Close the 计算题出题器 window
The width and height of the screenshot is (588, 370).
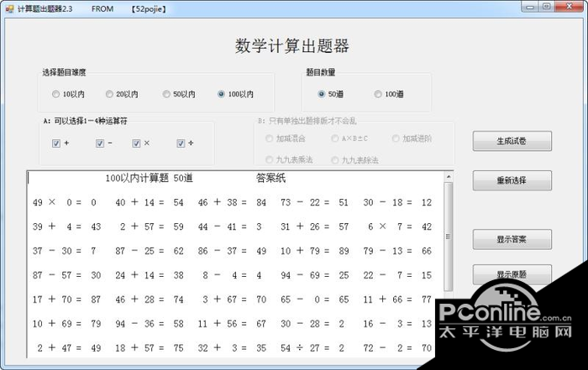(x=569, y=7)
